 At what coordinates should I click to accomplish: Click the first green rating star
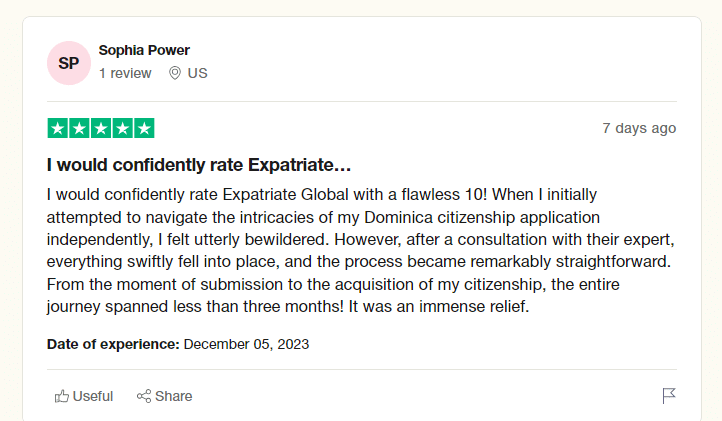[x=58, y=128]
